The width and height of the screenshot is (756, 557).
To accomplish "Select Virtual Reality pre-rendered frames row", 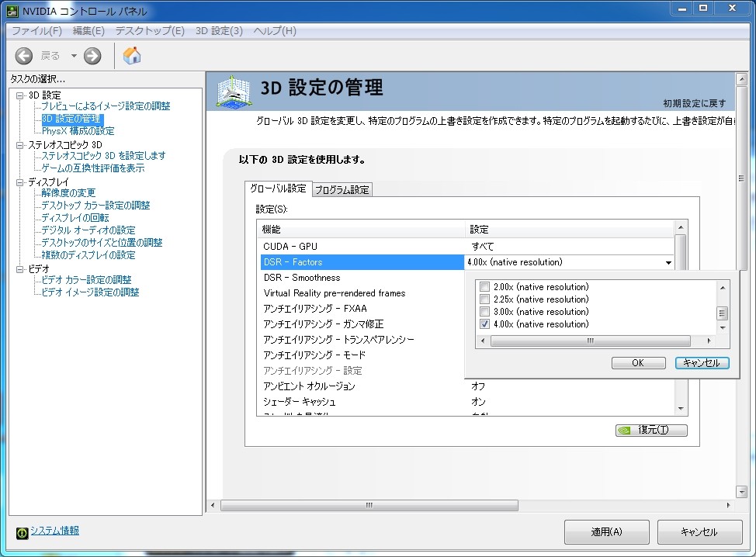I will 361,293.
